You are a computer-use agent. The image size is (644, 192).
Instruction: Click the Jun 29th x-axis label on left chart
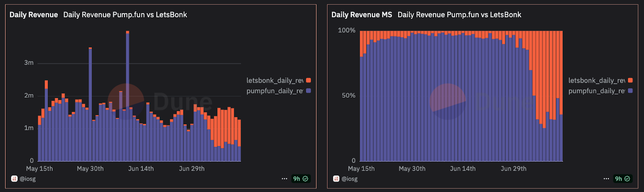192,169
